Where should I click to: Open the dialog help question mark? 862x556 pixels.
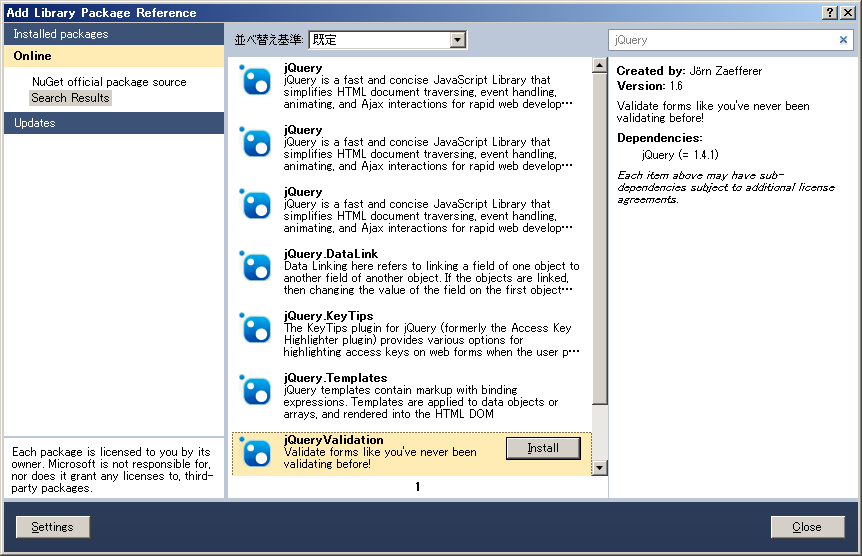pos(831,13)
